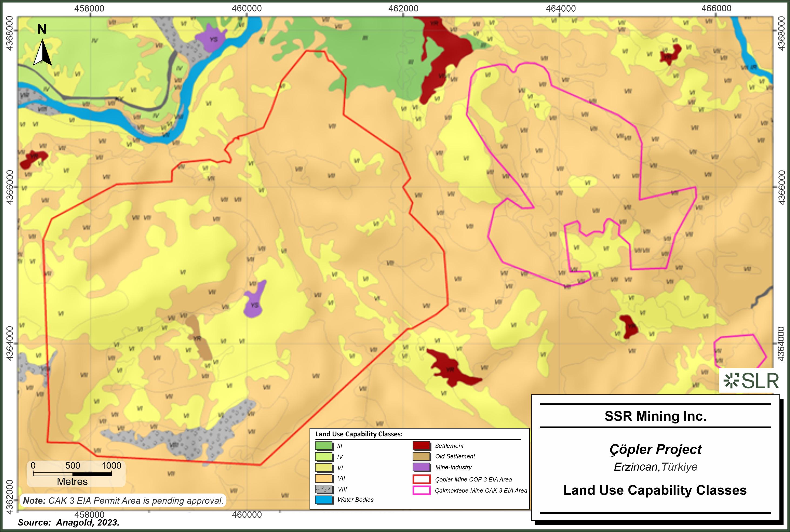Click the bold 'Land Use Capability Classes' map title
790x532 pixels.
click(655, 490)
